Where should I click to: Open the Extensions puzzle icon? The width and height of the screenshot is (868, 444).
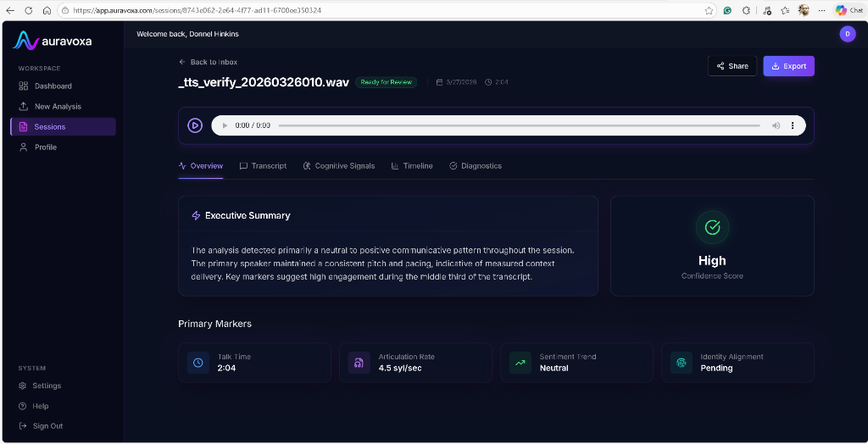click(746, 10)
